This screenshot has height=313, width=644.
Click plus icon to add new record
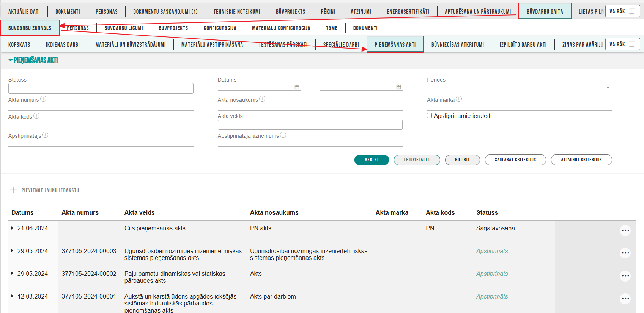[14, 190]
